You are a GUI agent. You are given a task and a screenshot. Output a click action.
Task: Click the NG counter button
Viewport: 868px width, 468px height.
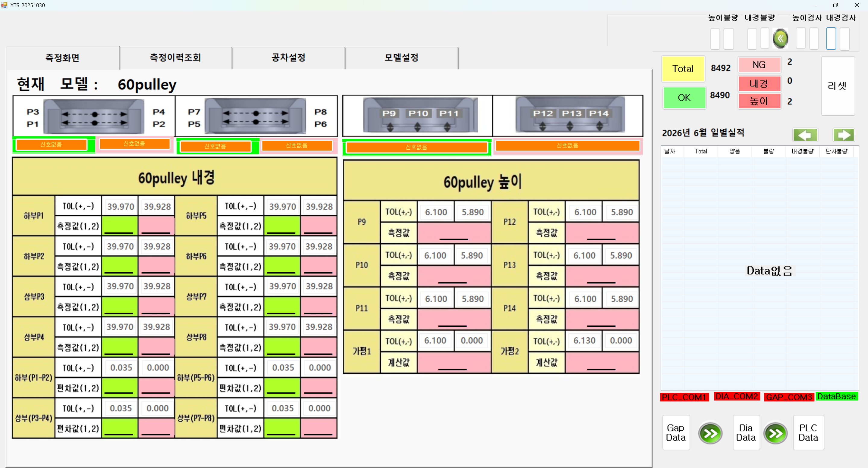(759, 65)
